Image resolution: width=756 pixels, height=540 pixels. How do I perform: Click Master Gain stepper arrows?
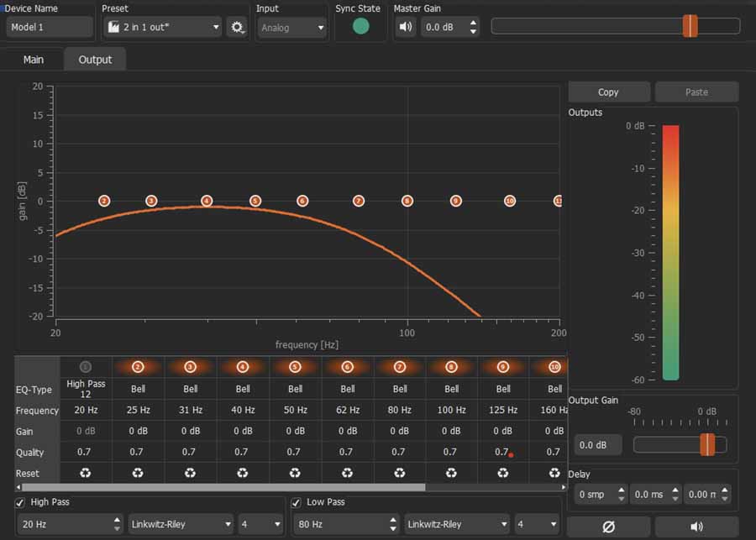click(474, 27)
